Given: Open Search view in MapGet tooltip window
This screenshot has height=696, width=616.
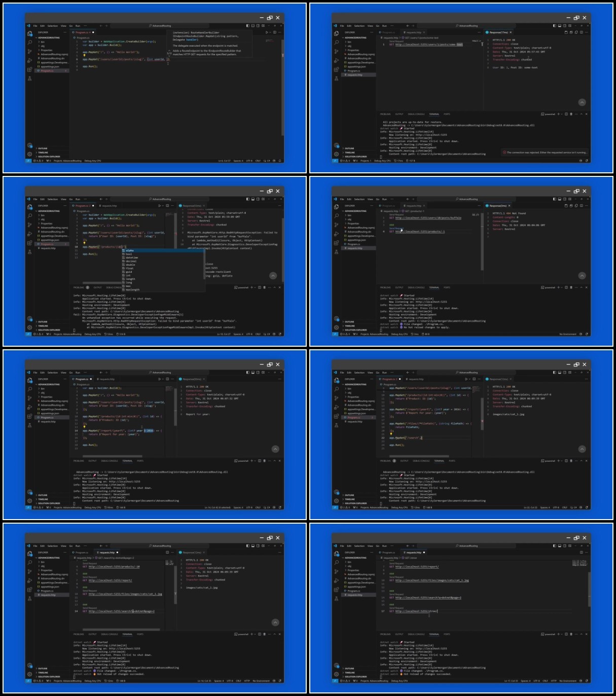Looking at the screenshot, I should [29, 42].
